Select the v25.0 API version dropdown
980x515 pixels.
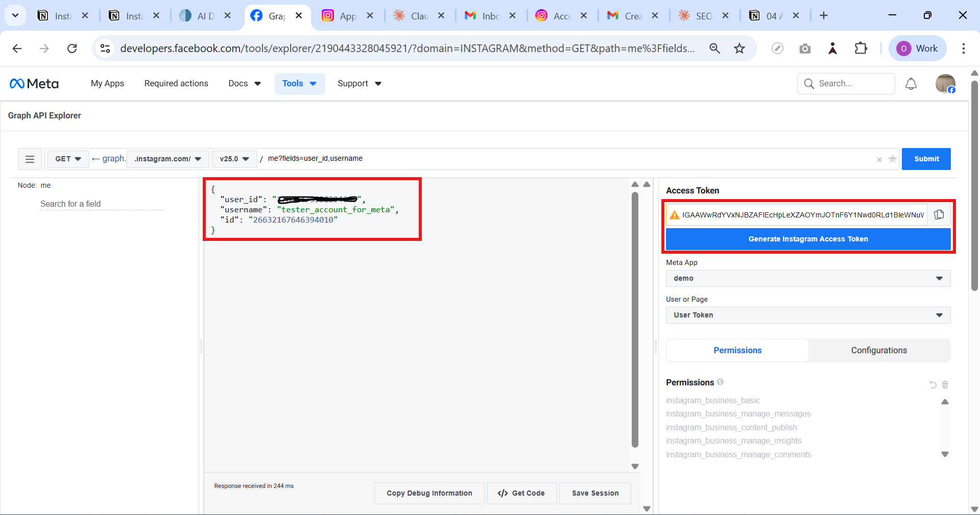coord(234,159)
